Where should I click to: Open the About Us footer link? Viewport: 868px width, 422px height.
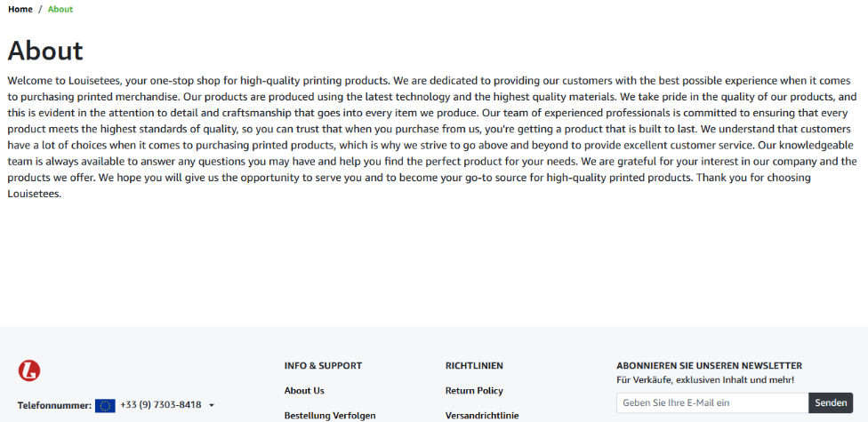coord(304,391)
